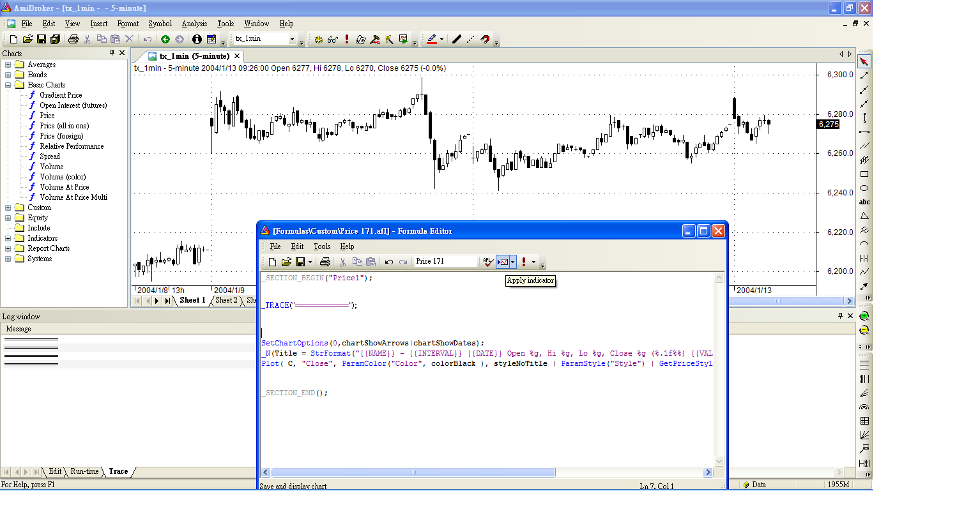
Task: Click the 6,275 price label on chart axis
Action: click(x=829, y=125)
